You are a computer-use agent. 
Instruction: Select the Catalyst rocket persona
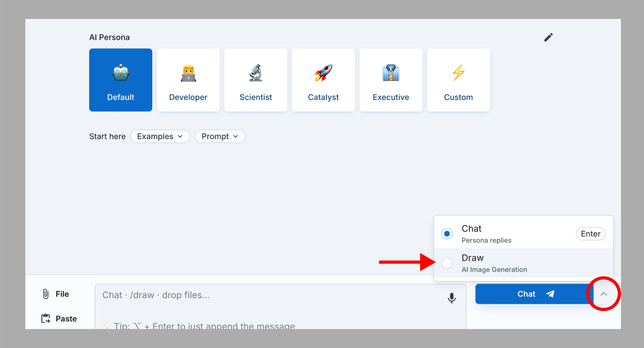click(323, 80)
